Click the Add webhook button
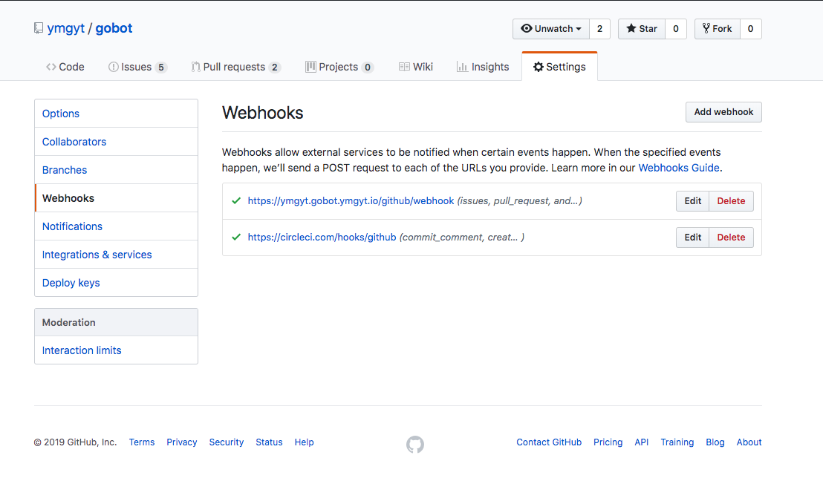823x504 pixels. (x=723, y=111)
